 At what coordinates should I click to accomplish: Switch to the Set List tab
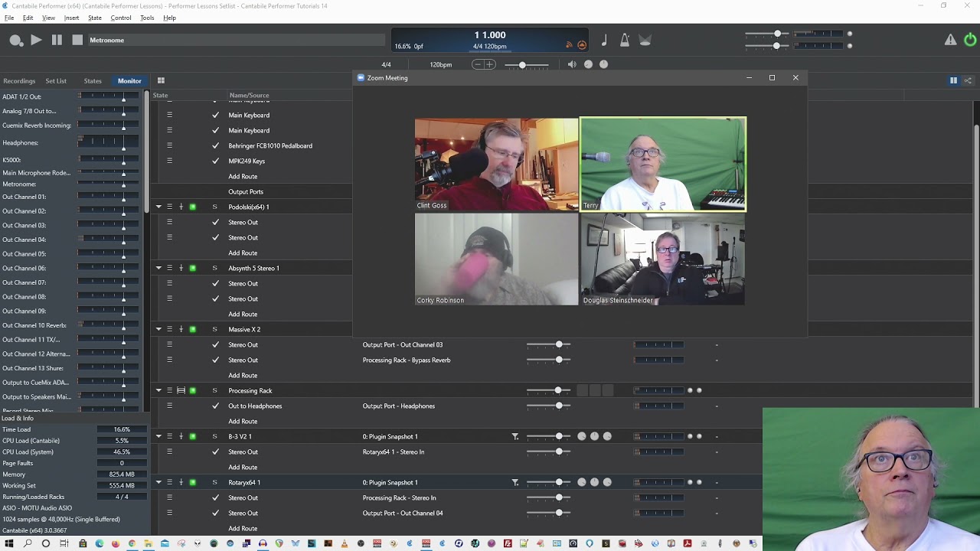pos(56,80)
